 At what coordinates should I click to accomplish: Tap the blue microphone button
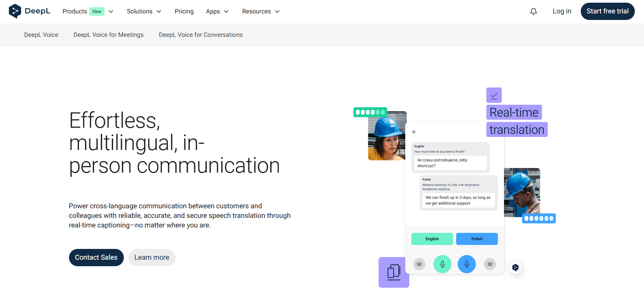pyautogui.click(x=467, y=264)
